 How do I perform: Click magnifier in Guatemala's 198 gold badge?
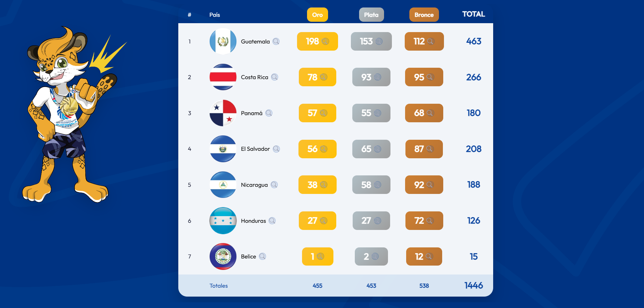(325, 41)
